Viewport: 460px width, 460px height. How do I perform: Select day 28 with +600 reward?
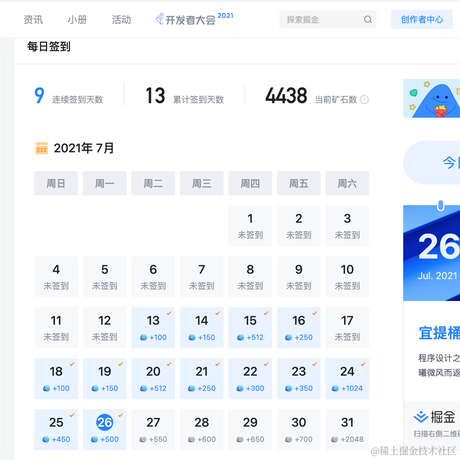[x=202, y=430]
